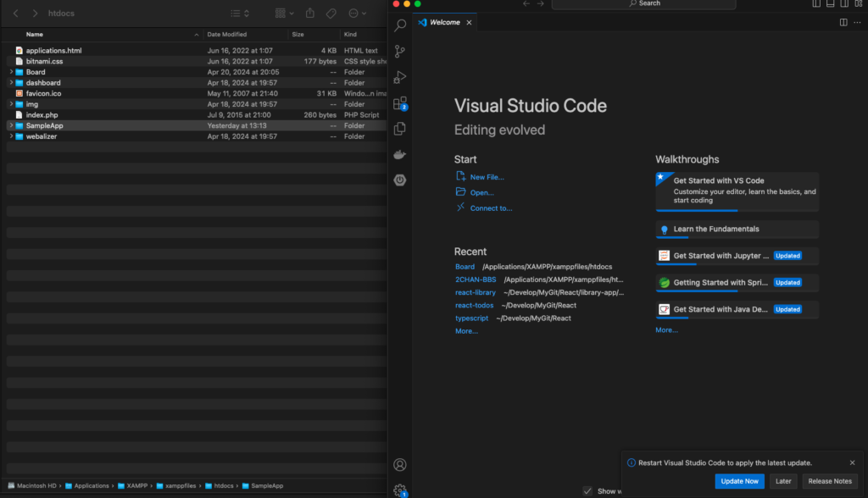Click the Name column sort arrow
The height and width of the screenshot is (498, 868).
coord(196,35)
